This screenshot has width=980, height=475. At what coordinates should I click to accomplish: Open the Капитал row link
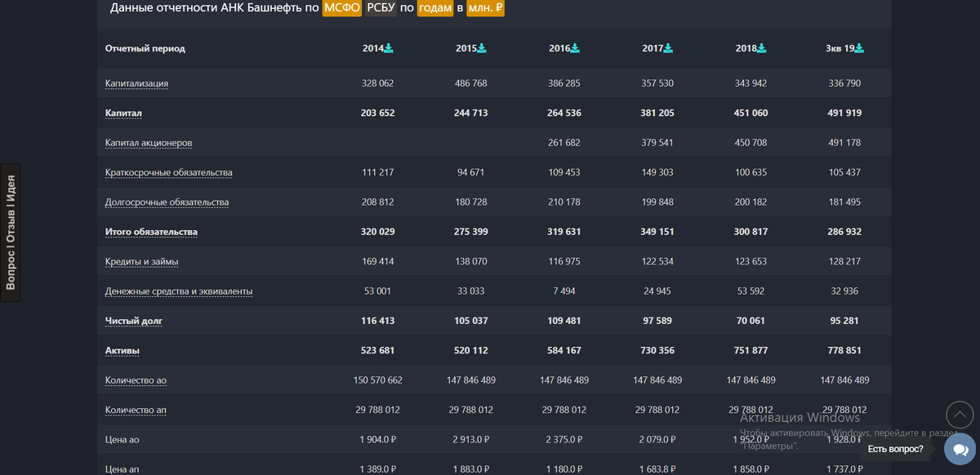point(123,113)
